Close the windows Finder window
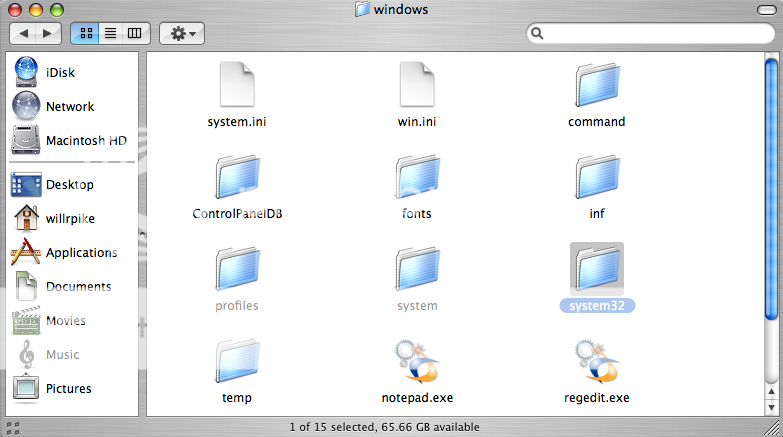The height and width of the screenshot is (437, 783). coord(14,10)
